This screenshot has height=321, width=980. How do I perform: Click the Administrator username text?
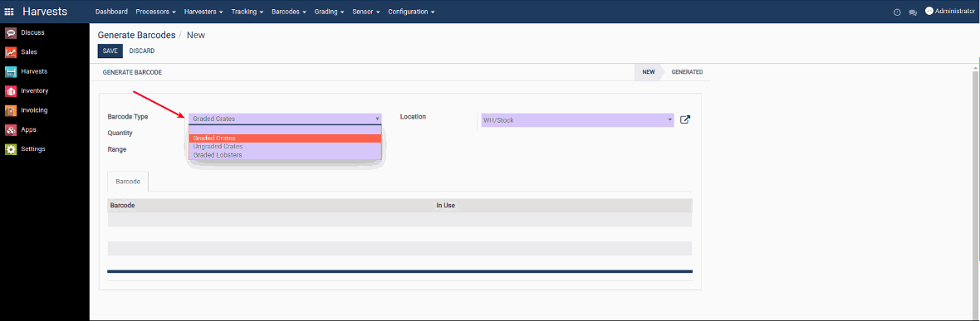(x=954, y=11)
